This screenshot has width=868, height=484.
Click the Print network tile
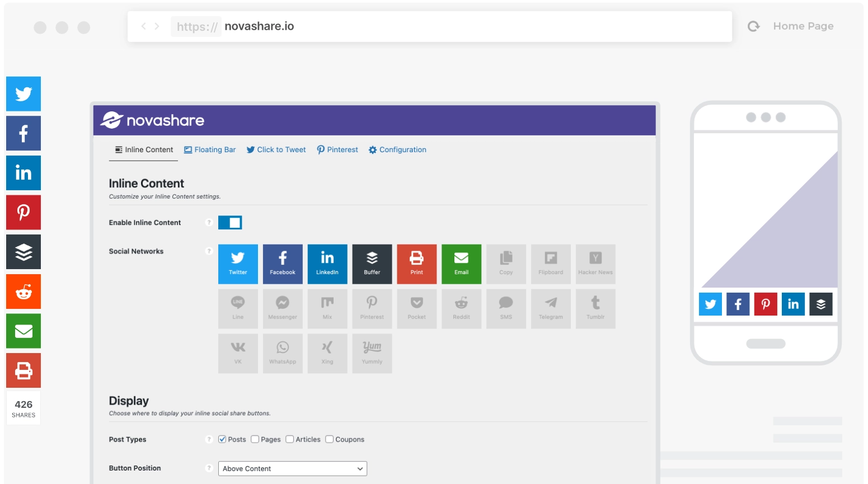(416, 264)
